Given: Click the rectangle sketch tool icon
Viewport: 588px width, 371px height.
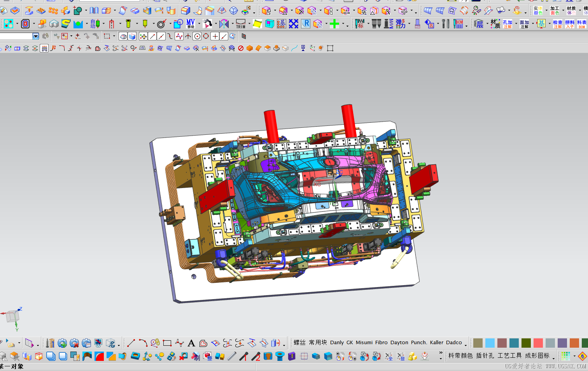Looking at the screenshot, I should 167,343.
